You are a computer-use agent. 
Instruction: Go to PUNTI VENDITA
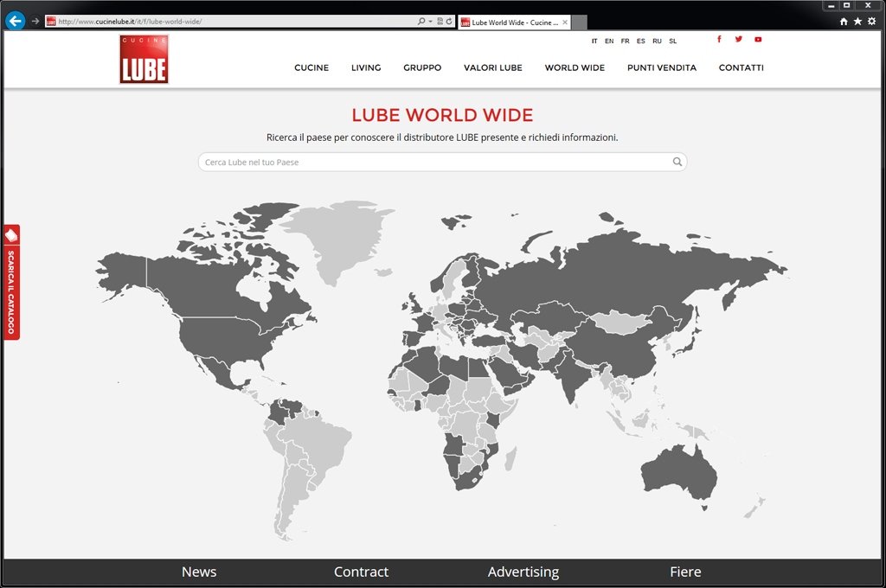[x=662, y=67]
